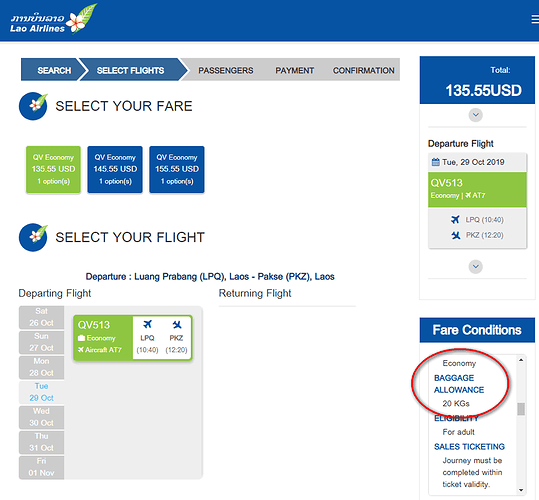Click flower icon beside Select Your Flight
The width and height of the screenshot is (539, 500).
pos(33,237)
